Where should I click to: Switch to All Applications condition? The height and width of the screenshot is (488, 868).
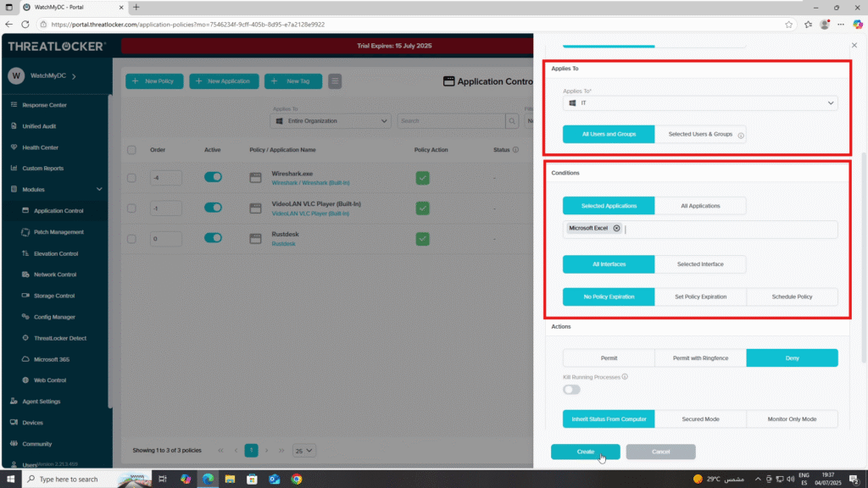coord(700,206)
